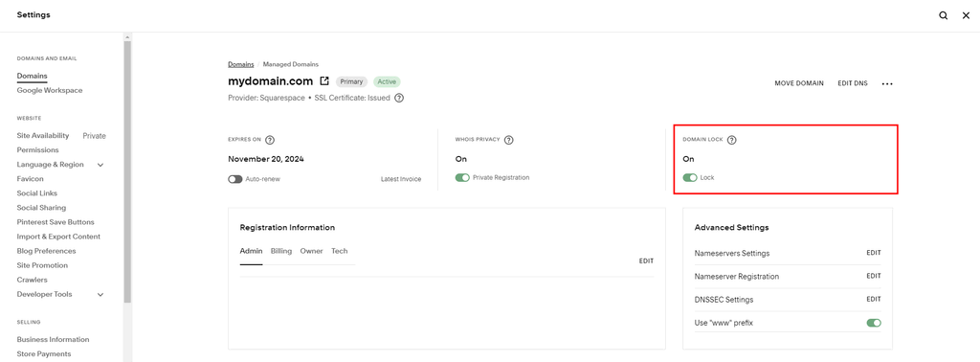Disable the domain Lock toggle
Screen dimensions: 980x362
click(x=690, y=177)
